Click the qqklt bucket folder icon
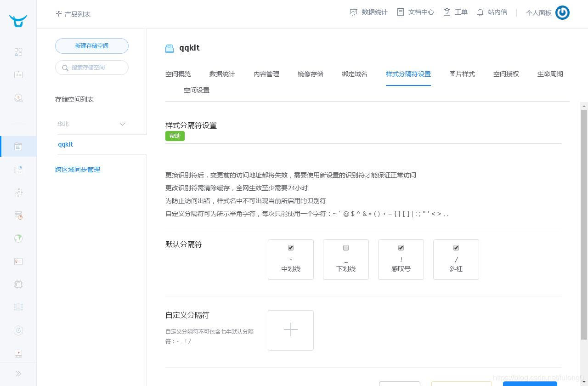 [170, 48]
